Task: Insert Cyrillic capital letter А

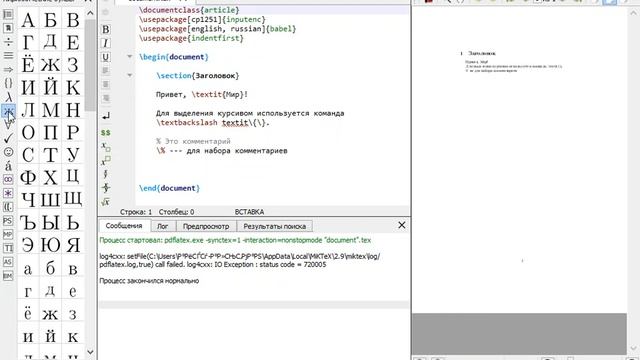Action: click(x=28, y=20)
